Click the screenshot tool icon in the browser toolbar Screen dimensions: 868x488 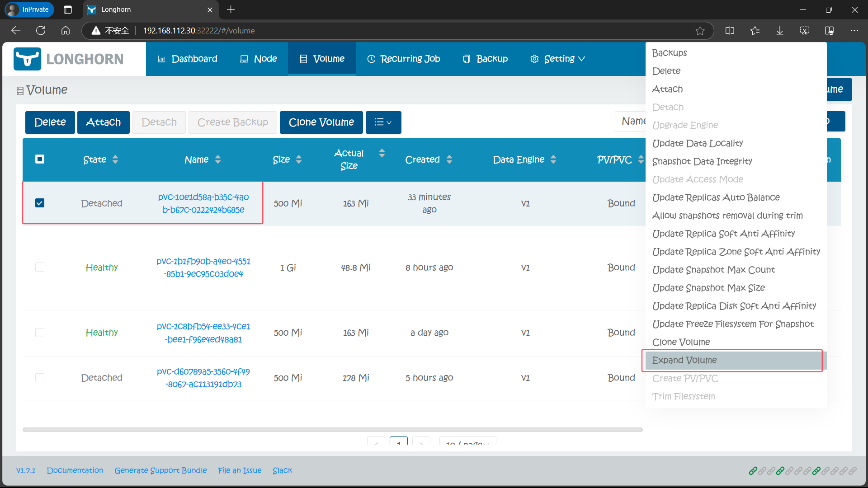point(805,31)
